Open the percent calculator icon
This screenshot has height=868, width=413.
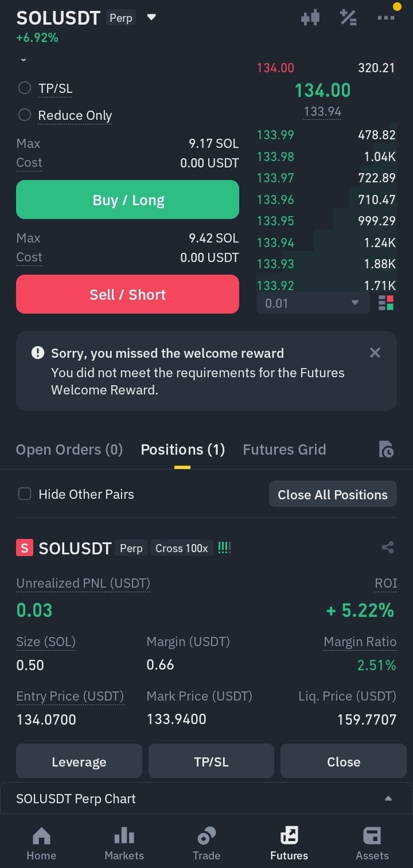point(348,18)
